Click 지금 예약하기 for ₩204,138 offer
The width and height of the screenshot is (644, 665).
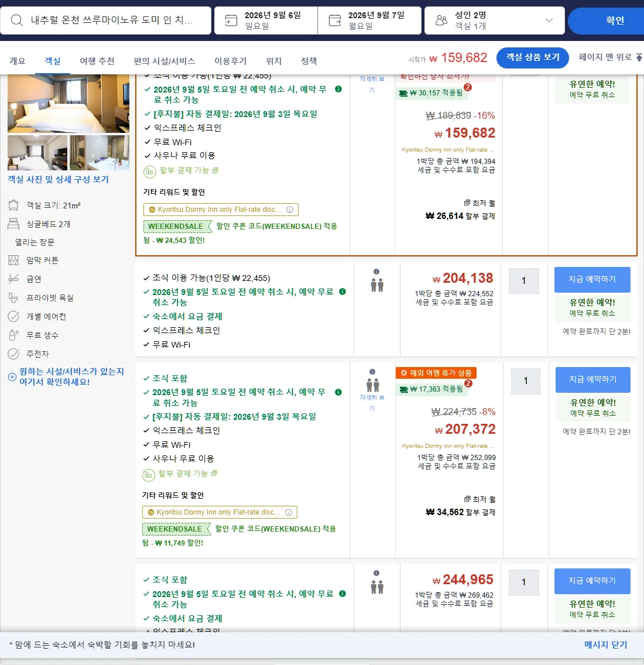click(592, 279)
